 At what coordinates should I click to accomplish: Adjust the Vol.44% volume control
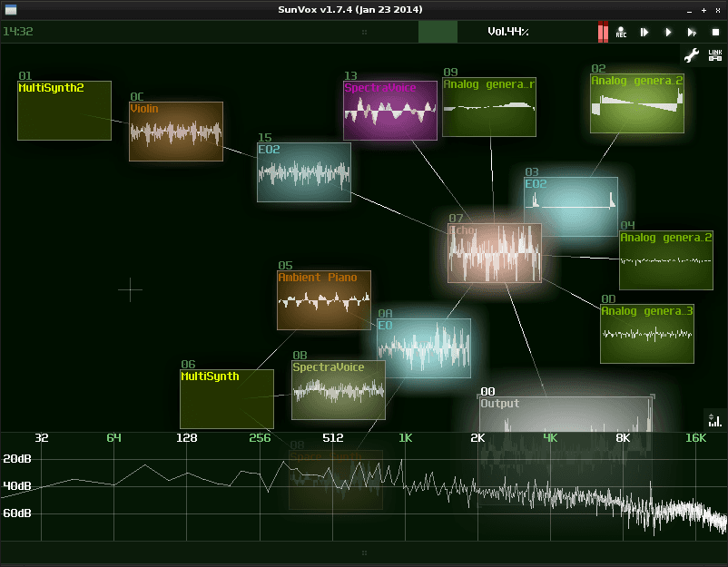tap(508, 32)
